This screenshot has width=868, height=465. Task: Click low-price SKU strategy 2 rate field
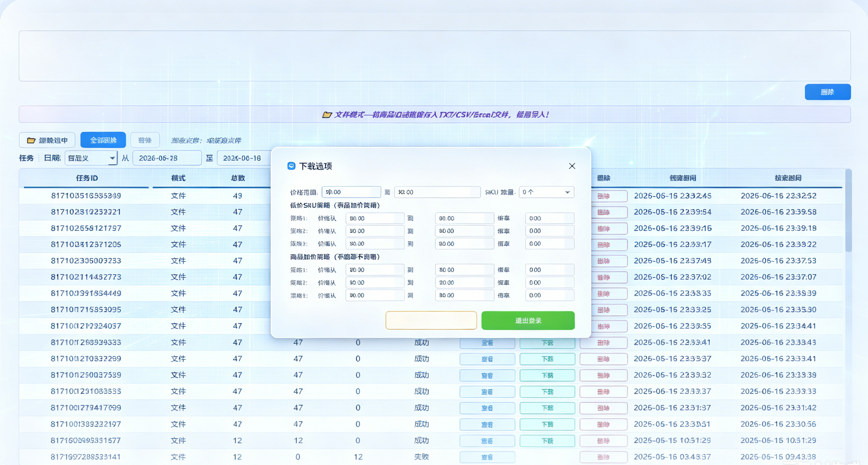click(x=550, y=231)
